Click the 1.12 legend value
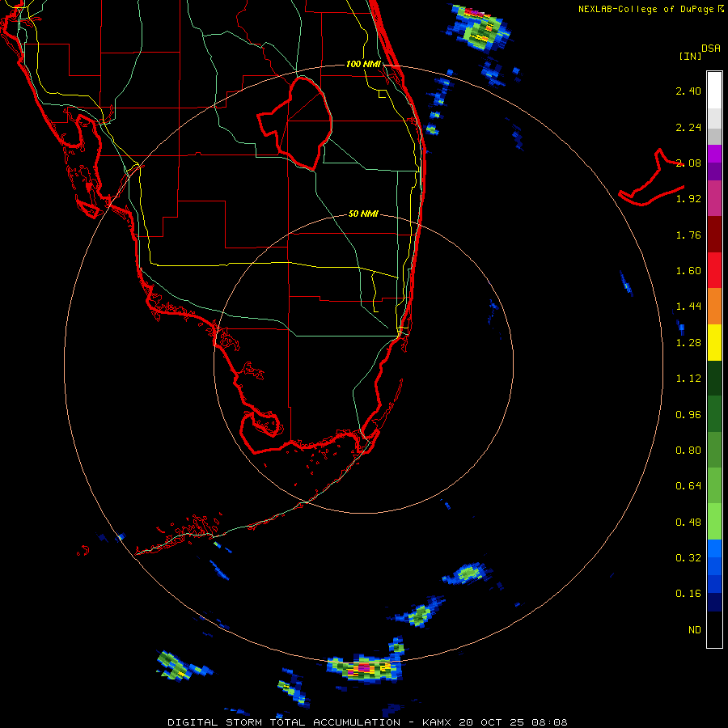Viewport: 728px width, 728px height. 688,379
